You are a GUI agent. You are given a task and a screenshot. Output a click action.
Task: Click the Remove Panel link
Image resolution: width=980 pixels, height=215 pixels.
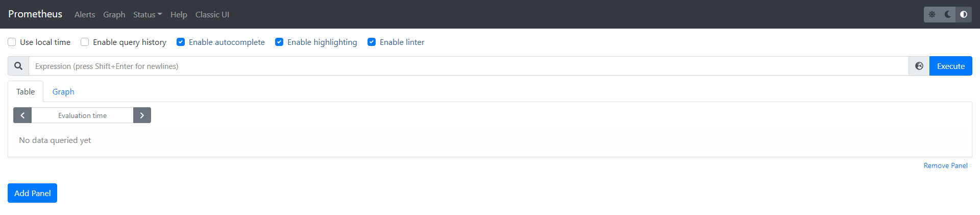coord(945,166)
